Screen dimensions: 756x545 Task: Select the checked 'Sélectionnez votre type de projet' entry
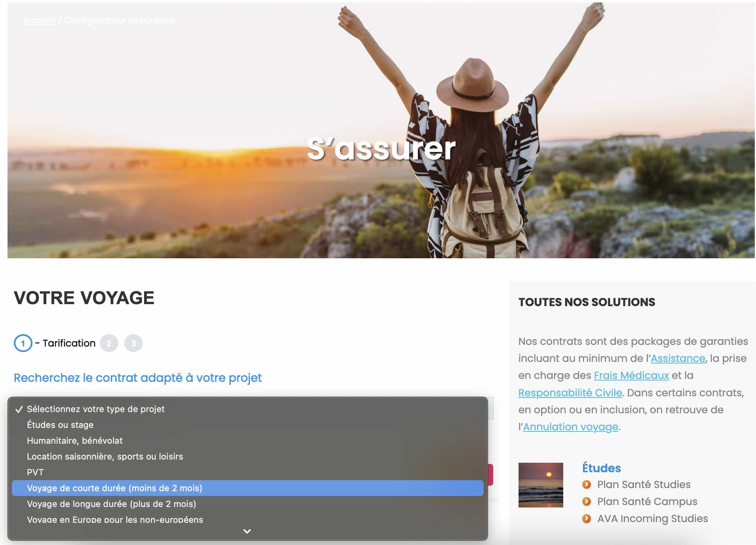(95, 409)
